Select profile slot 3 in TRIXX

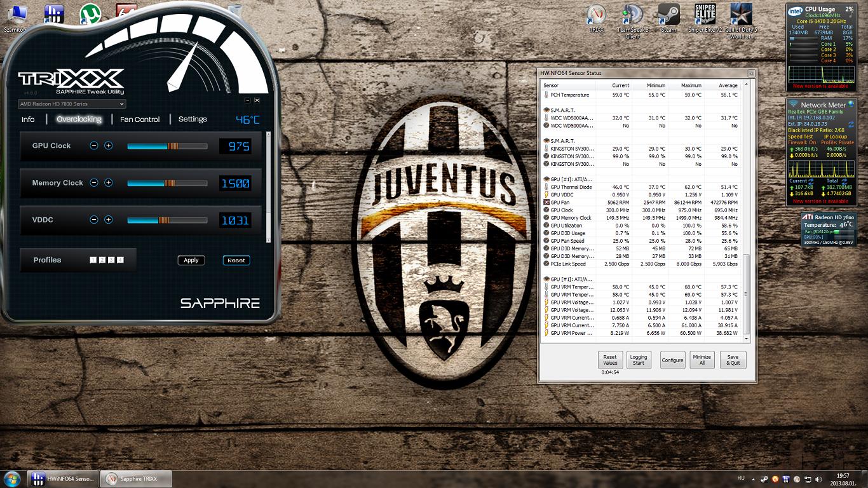(111, 260)
